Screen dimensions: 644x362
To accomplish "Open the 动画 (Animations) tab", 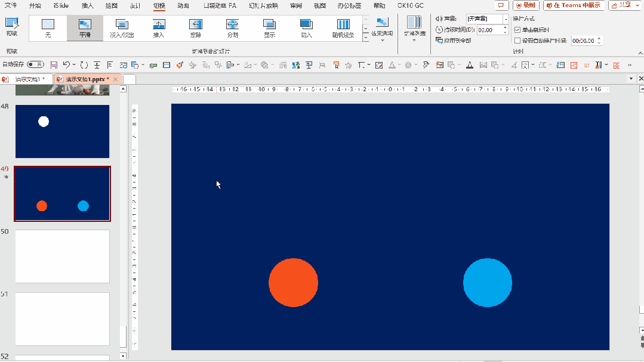I will [x=183, y=5].
